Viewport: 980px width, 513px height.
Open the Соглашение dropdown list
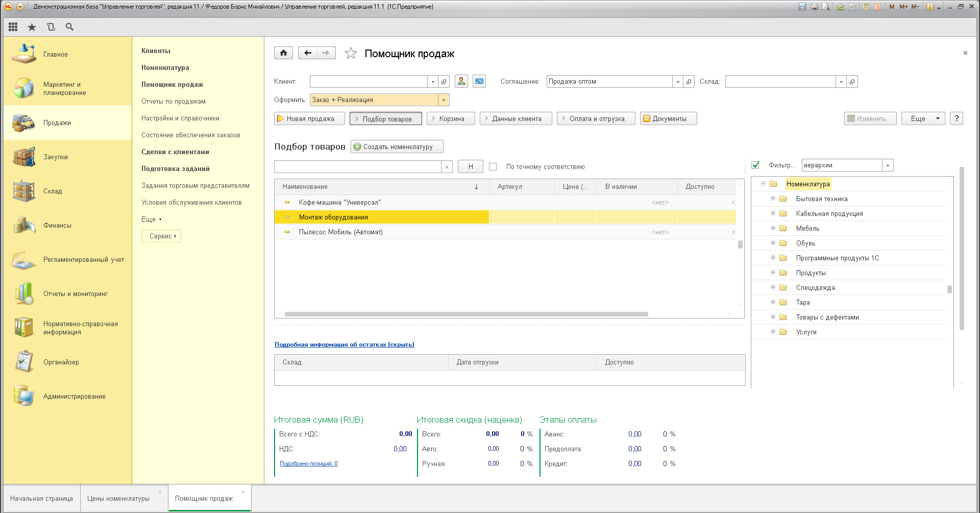(678, 82)
